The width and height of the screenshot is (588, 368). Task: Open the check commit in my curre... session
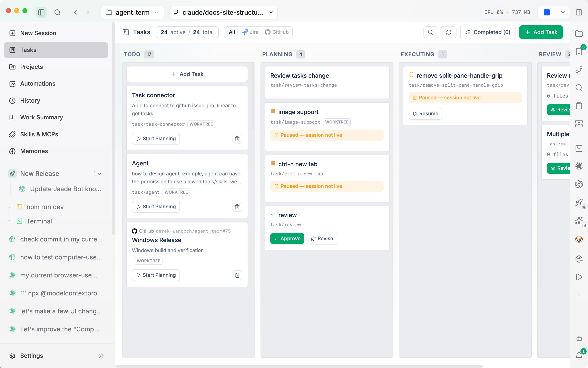[56, 239]
